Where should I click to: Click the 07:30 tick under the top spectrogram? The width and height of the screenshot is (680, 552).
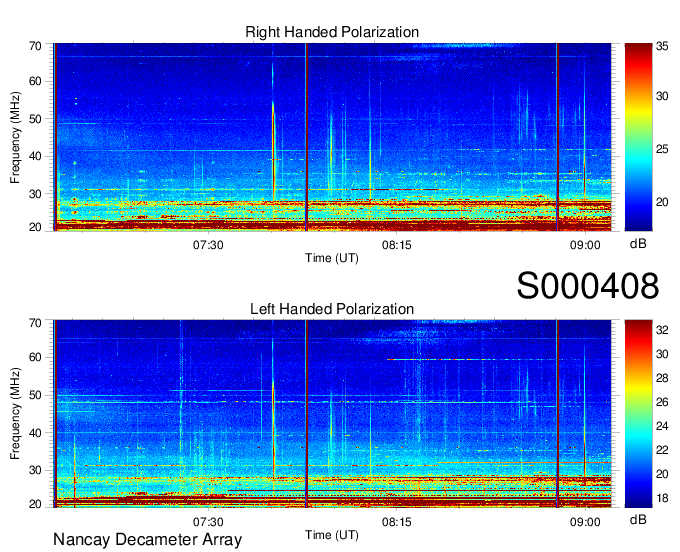[x=208, y=245]
